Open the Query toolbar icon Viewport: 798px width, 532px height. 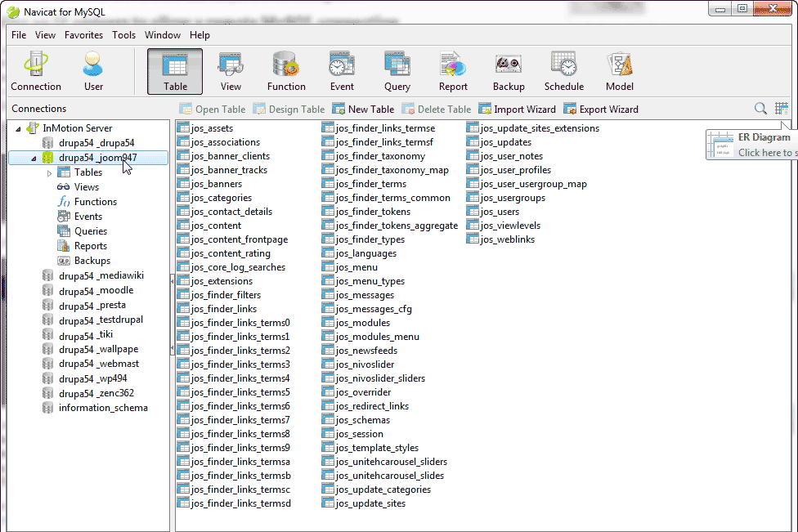[397, 71]
